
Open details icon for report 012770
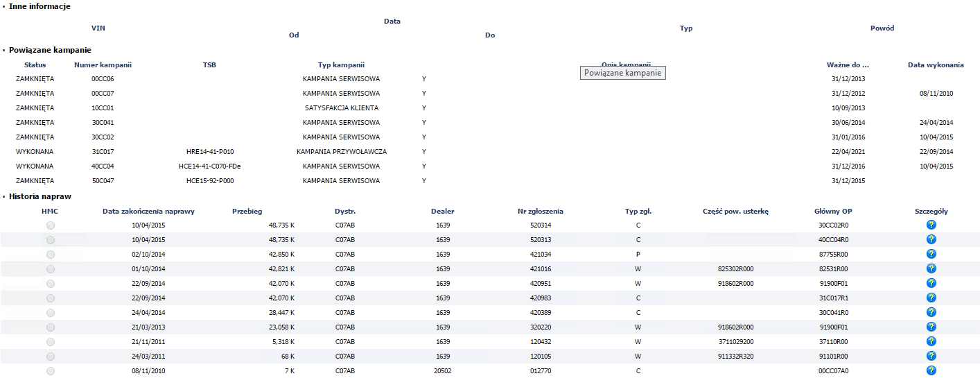pyautogui.click(x=931, y=370)
